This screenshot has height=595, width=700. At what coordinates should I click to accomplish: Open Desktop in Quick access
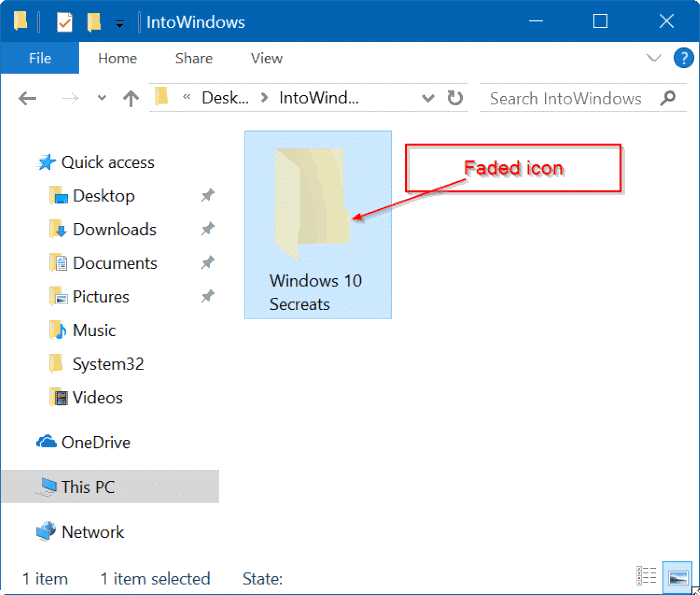point(104,196)
